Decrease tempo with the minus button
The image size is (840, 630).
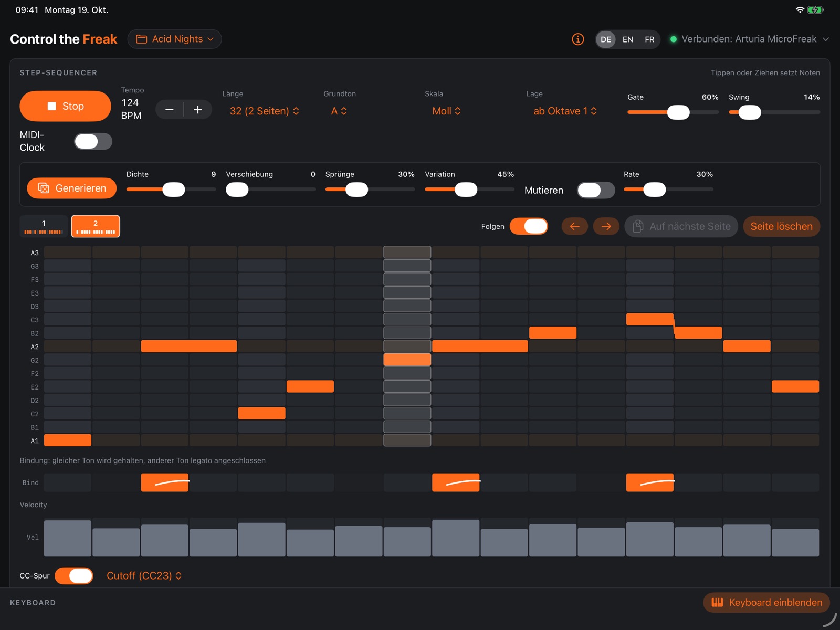click(x=170, y=109)
